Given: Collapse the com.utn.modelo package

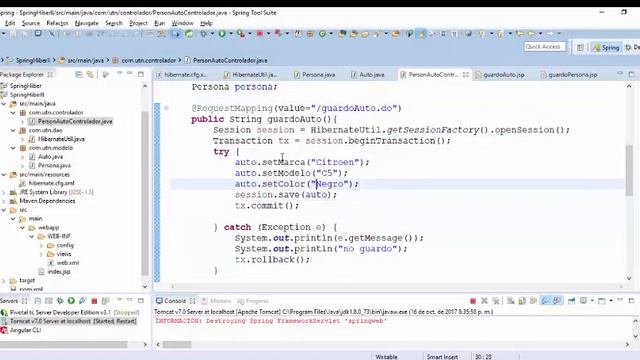Looking at the screenshot, I should pos(13,148).
